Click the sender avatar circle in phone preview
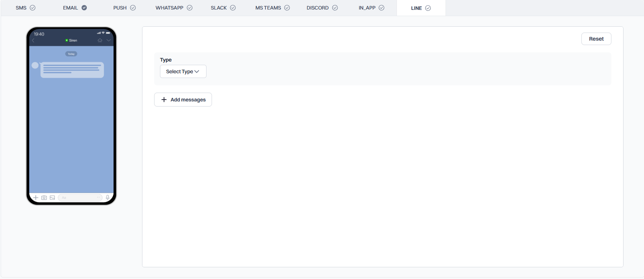This screenshot has height=279, width=644. 35,65
